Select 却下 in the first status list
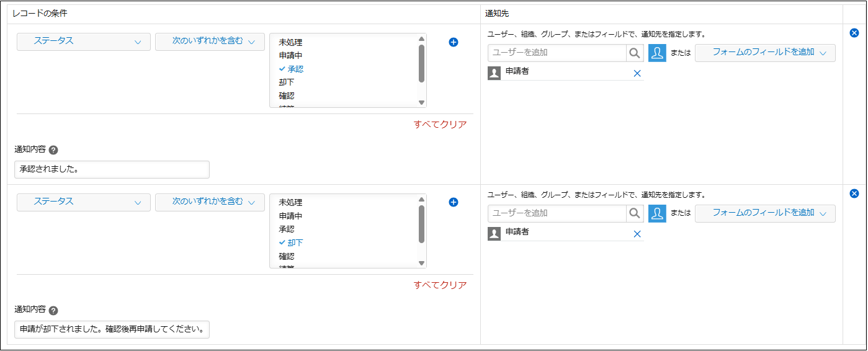The width and height of the screenshot is (868, 351). click(287, 82)
